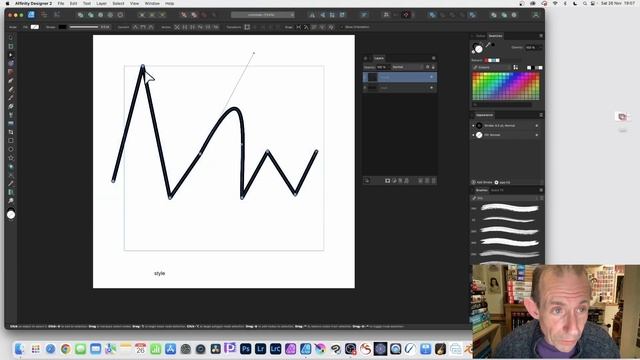Image resolution: width=640 pixels, height=360 pixels.
Task: Toggle the first Snap option in context toolbar
Action: click(x=298, y=27)
